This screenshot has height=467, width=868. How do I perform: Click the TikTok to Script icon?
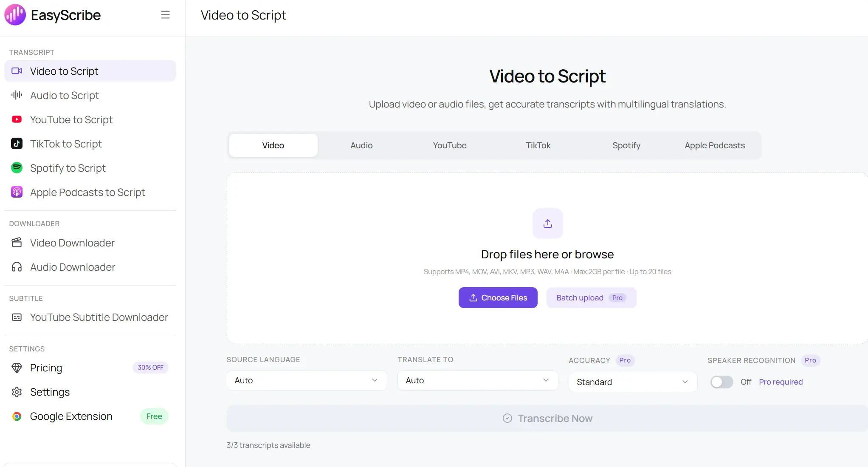[x=17, y=144]
